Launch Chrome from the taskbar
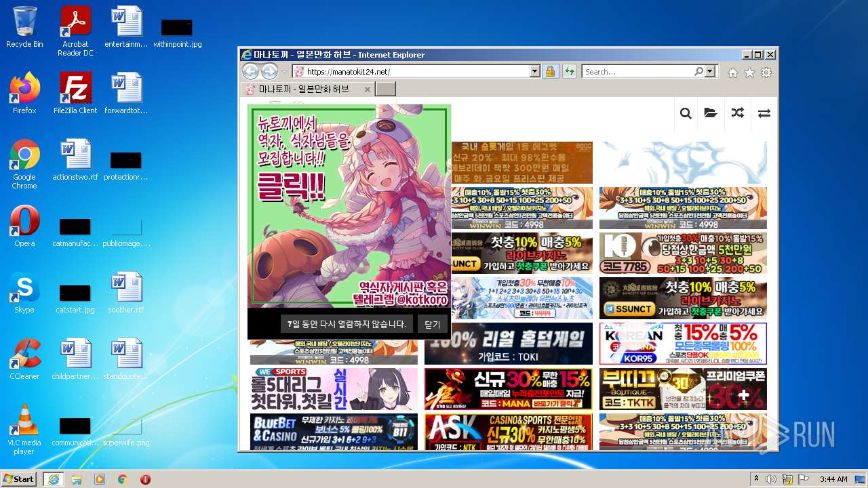This screenshot has height=488, width=868. (123, 479)
